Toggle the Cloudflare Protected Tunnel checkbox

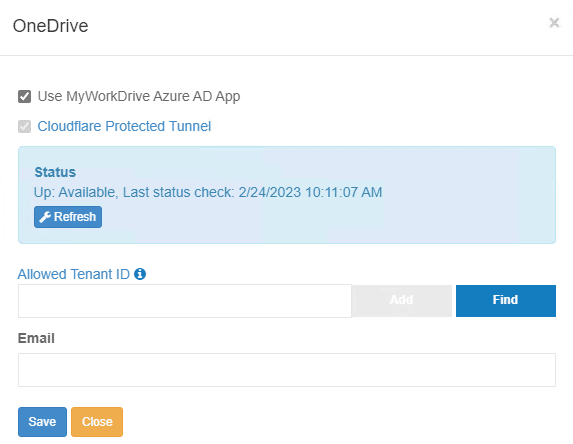tap(24, 126)
